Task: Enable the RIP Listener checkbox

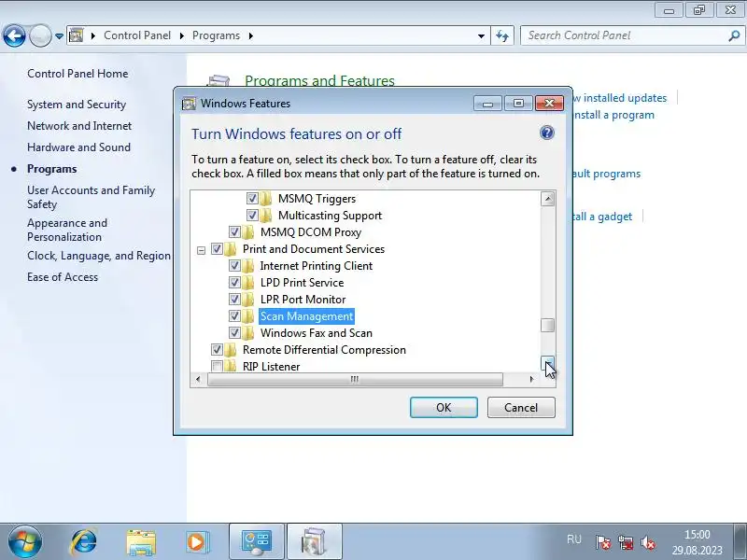Action: 217,366
